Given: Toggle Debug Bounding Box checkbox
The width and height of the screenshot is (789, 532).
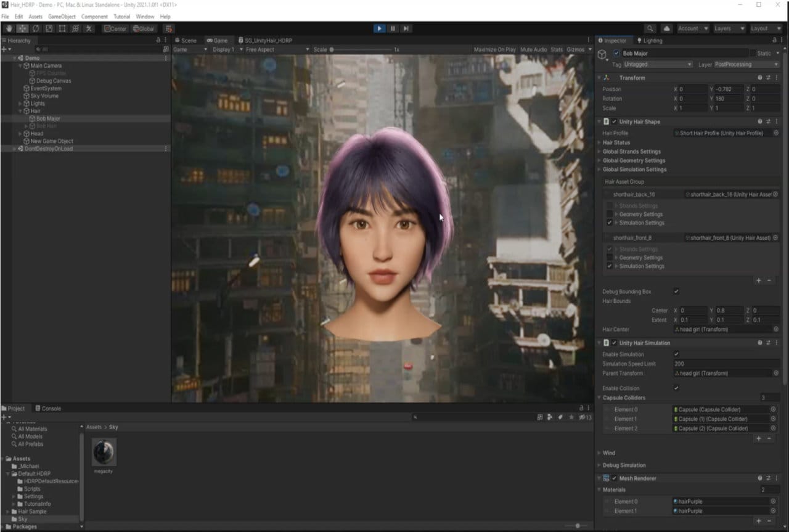Looking at the screenshot, I should tap(676, 291).
